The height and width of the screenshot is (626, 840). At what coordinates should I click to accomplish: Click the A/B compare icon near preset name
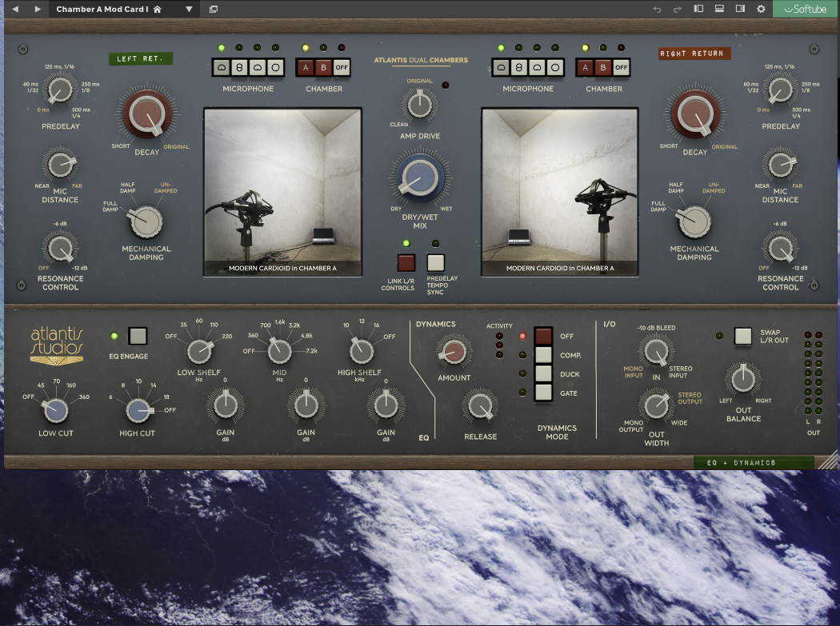pos(213,9)
